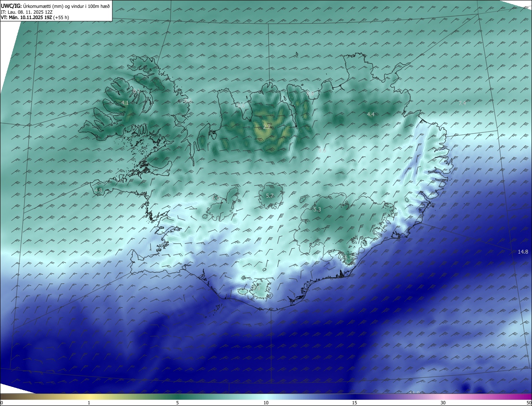Click the "50" label on the color scale
Image resolution: width=532 pixels, height=406 pixels.
pos(529,403)
